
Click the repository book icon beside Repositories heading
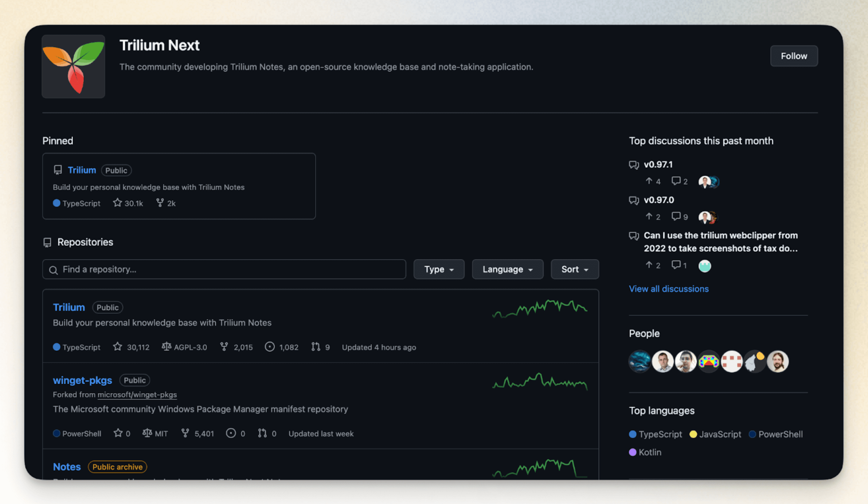tap(48, 242)
